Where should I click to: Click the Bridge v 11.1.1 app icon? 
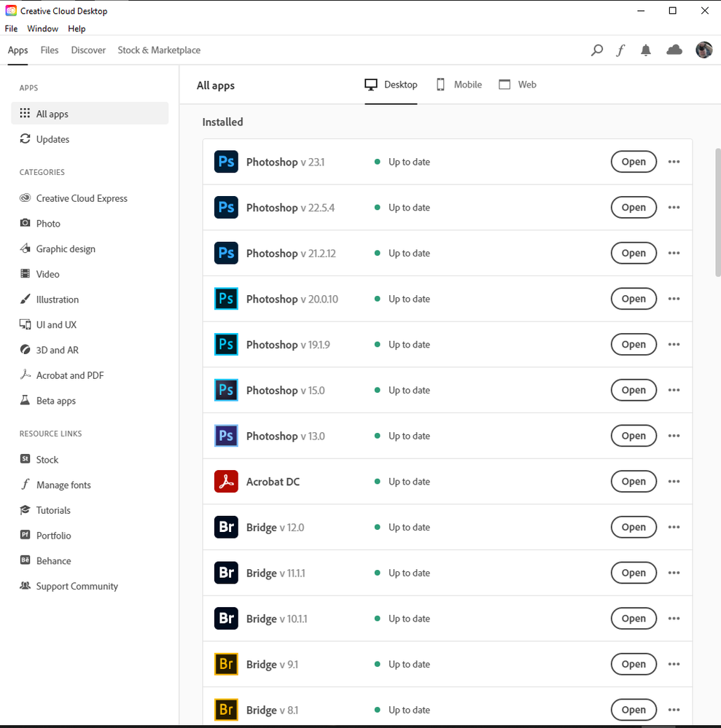coord(226,573)
